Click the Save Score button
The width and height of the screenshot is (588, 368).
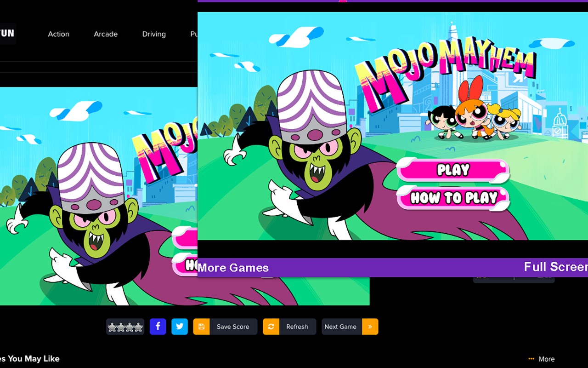pyautogui.click(x=225, y=327)
